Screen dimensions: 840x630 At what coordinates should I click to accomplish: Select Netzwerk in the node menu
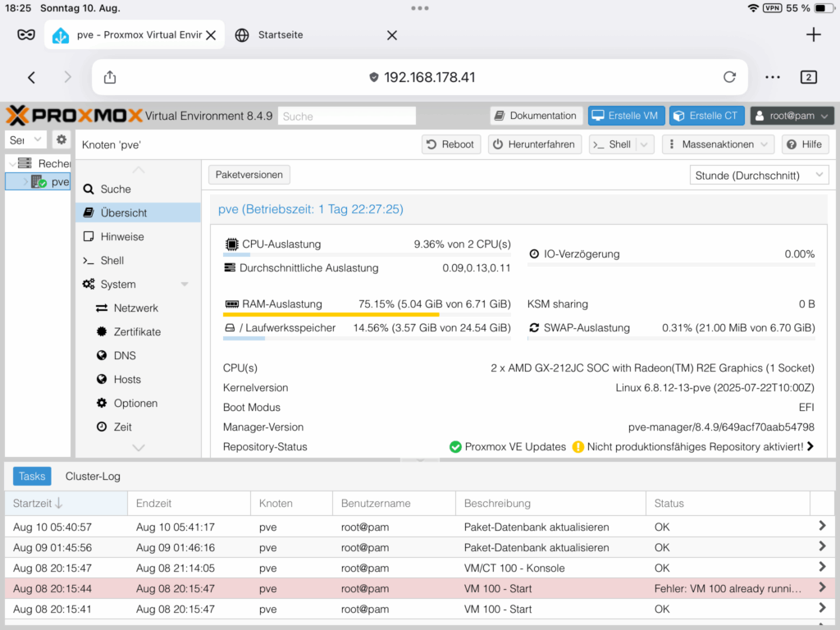coord(135,308)
